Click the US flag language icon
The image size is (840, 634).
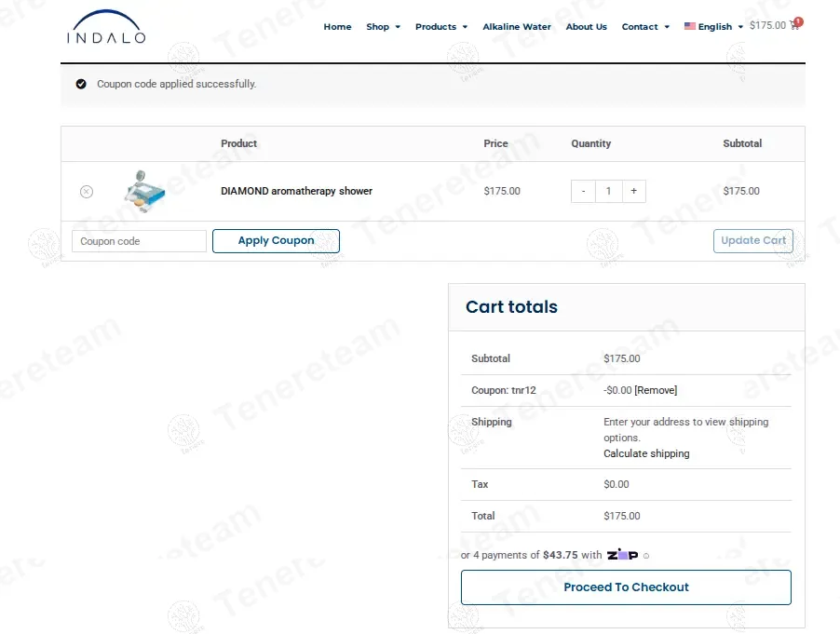pyautogui.click(x=689, y=26)
